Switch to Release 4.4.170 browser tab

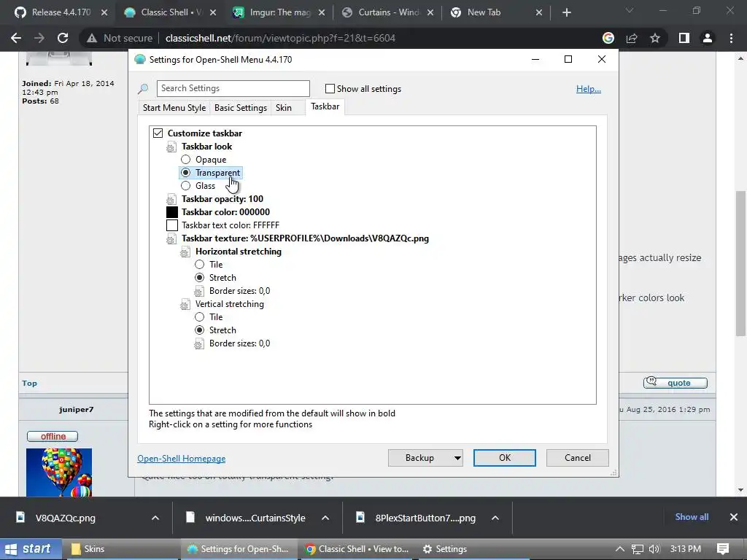pyautogui.click(x=61, y=12)
